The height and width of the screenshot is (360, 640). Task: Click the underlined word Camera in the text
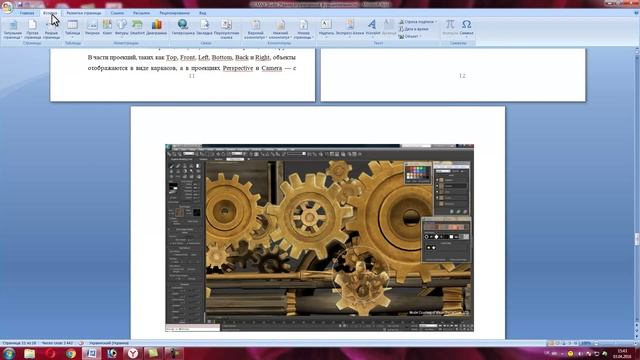tap(272, 68)
